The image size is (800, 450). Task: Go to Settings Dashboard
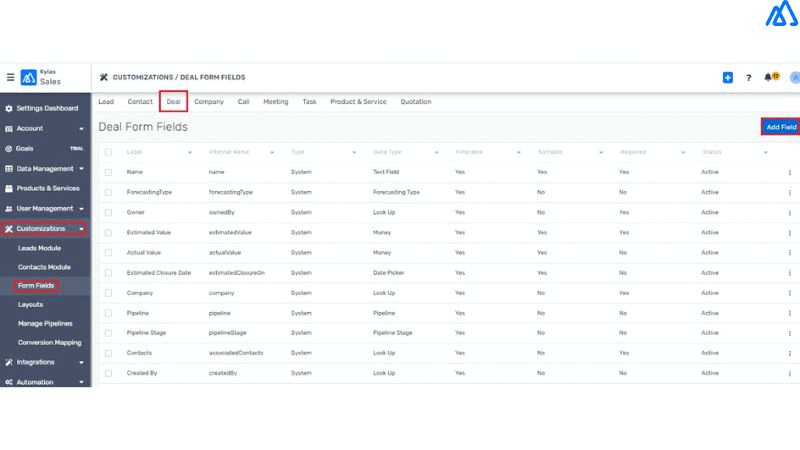pos(46,108)
